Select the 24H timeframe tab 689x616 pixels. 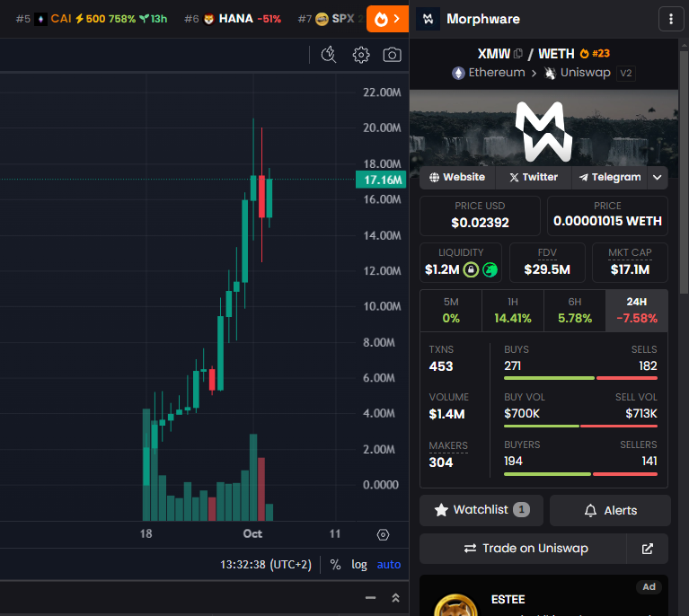pyautogui.click(x=637, y=310)
